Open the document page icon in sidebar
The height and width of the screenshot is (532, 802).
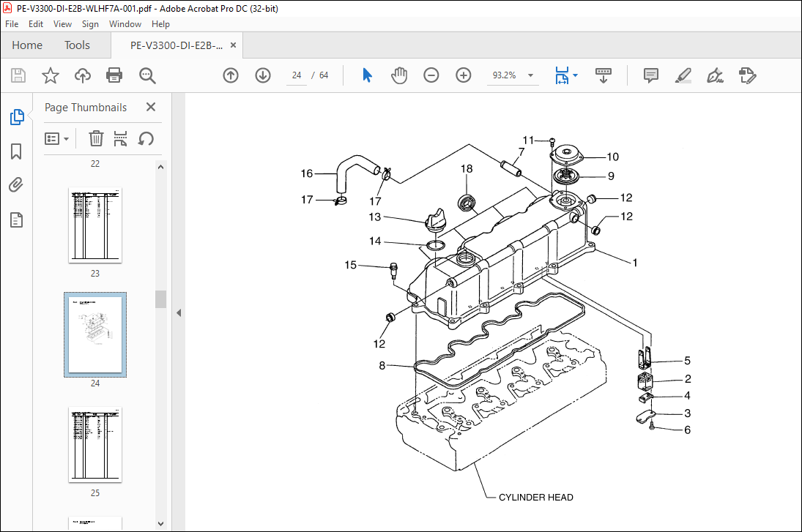(16, 220)
